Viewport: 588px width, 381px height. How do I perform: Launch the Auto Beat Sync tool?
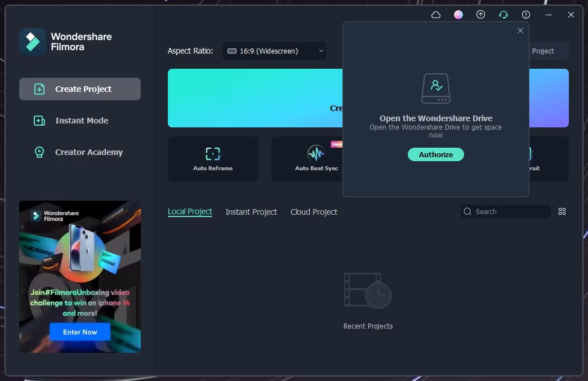[307, 159]
